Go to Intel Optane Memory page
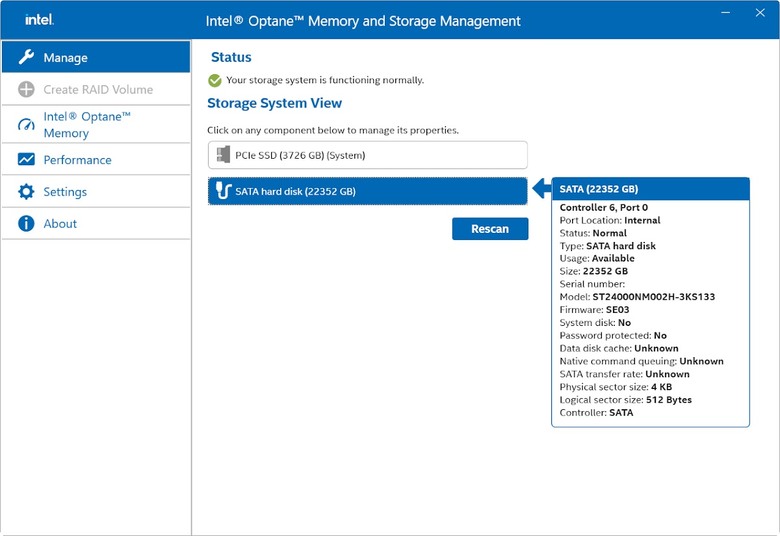This screenshot has width=780, height=536. (x=96, y=124)
